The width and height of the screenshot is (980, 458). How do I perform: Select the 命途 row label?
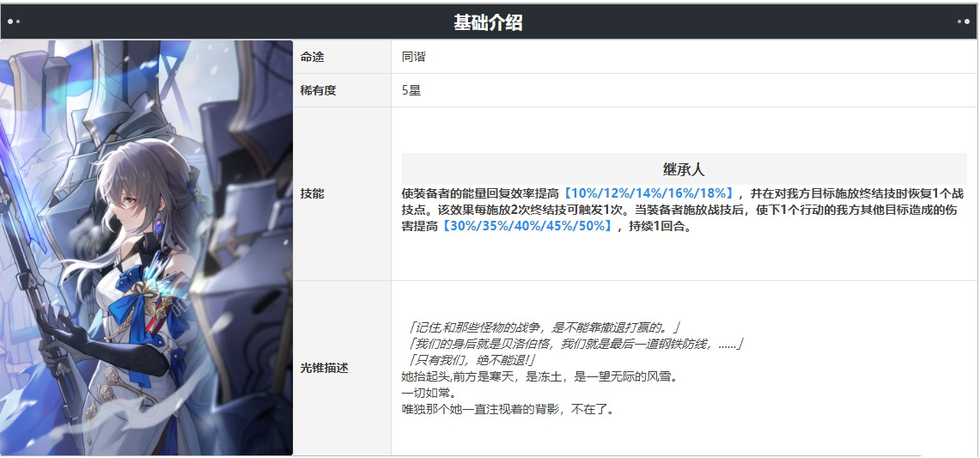tap(312, 57)
